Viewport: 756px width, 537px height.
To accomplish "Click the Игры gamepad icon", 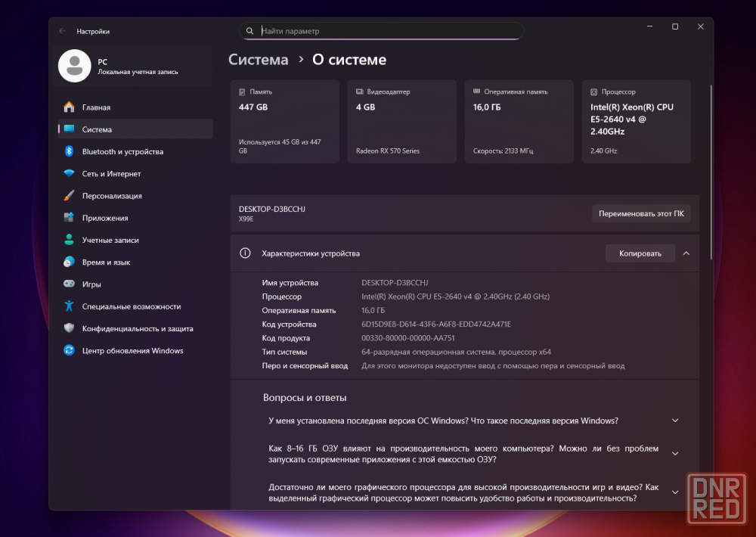I will click(69, 284).
